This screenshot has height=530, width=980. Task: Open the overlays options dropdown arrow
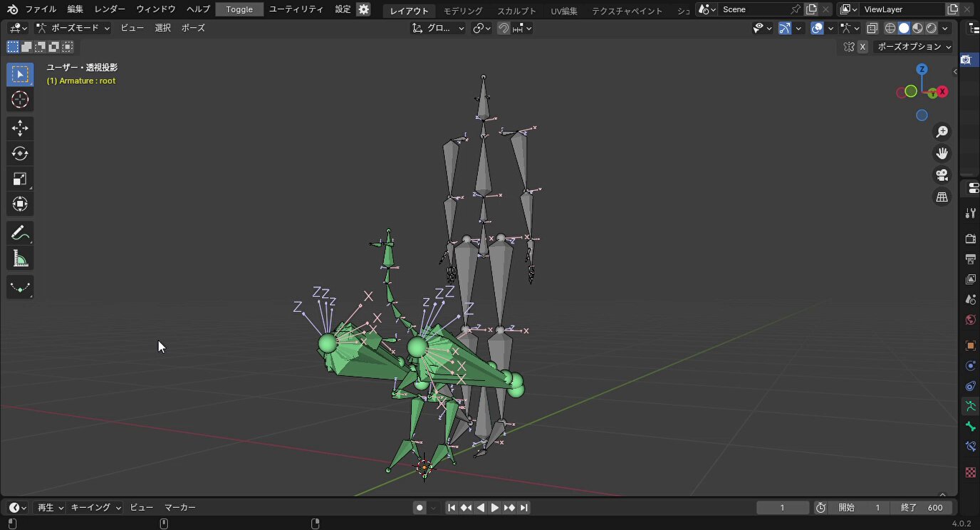pyautogui.click(x=831, y=28)
